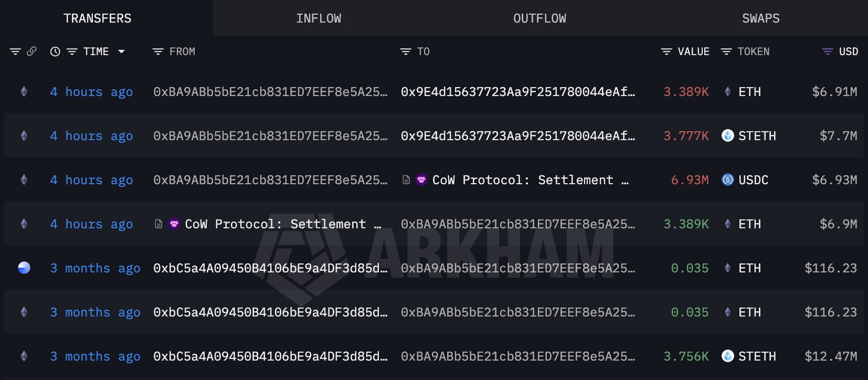Image resolution: width=868 pixels, height=380 pixels.
Task: Click the TIME column filter funnel
Action: pyautogui.click(x=71, y=51)
